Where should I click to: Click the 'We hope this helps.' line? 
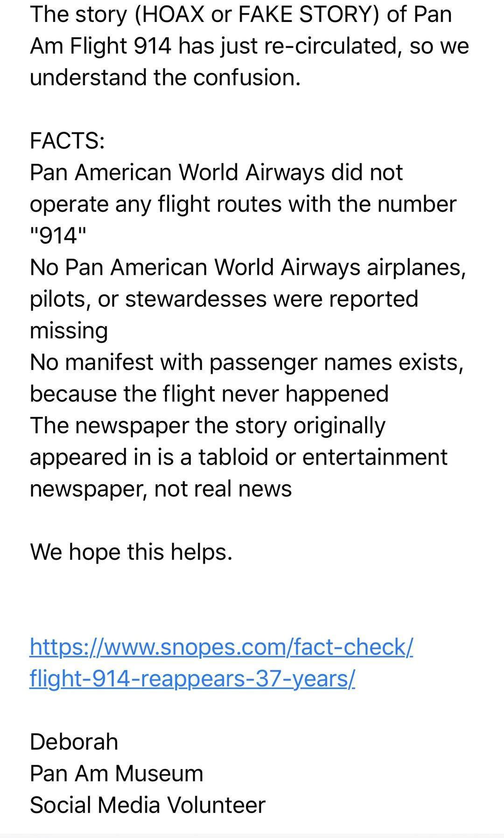[131, 552]
